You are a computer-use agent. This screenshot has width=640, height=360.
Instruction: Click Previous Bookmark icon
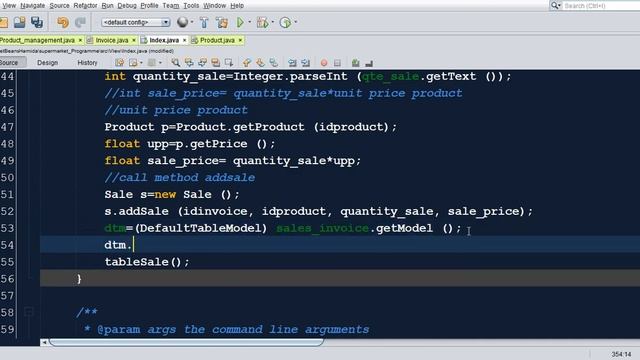click(x=247, y=63)
